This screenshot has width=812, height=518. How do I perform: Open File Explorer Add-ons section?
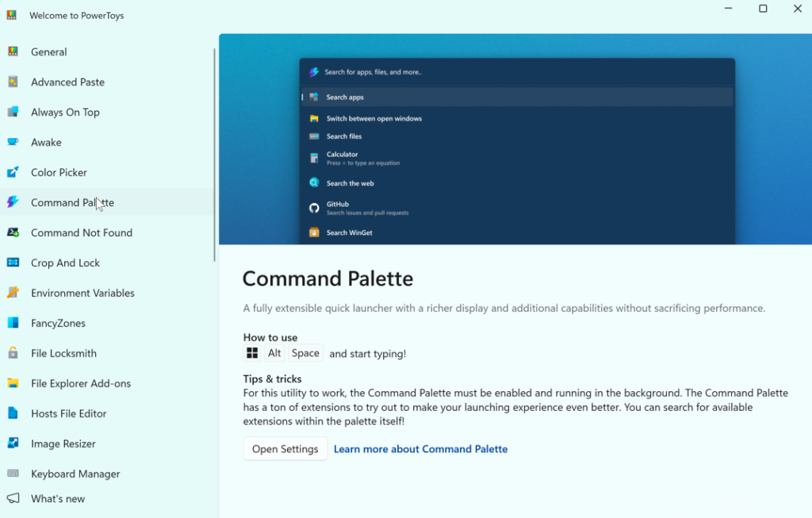[80, 384]
